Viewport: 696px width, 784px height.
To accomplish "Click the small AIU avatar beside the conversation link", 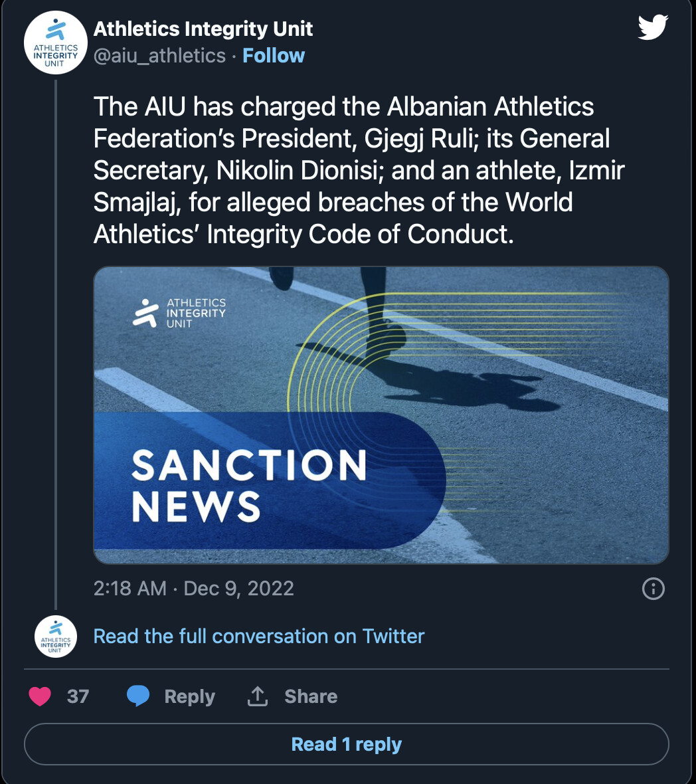I will click(56, 637).
